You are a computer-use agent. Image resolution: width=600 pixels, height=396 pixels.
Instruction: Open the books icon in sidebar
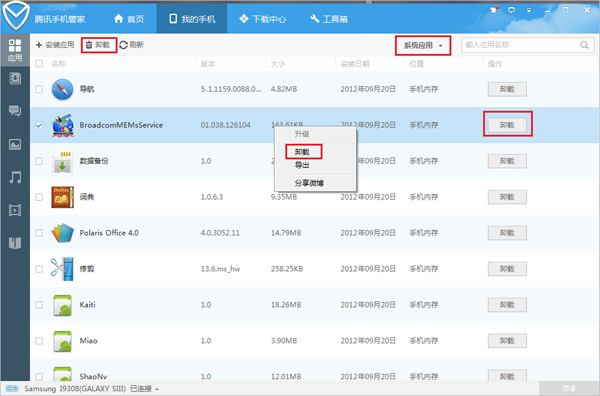tap(15, 243)
